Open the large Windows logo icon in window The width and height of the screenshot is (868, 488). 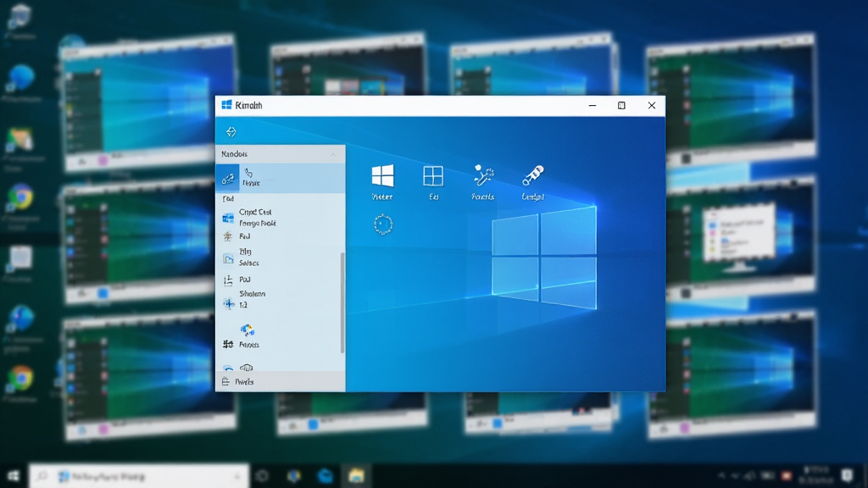pyautogui.click(x=382, y=176)
